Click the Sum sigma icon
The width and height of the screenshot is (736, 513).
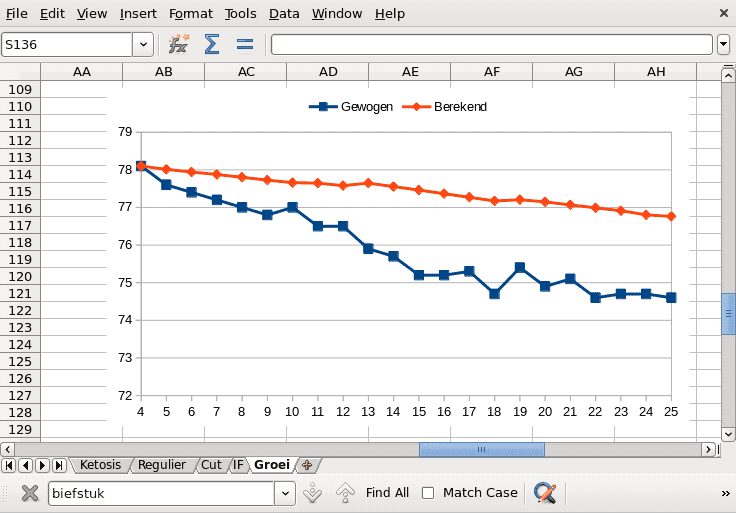tap(212, 44)
